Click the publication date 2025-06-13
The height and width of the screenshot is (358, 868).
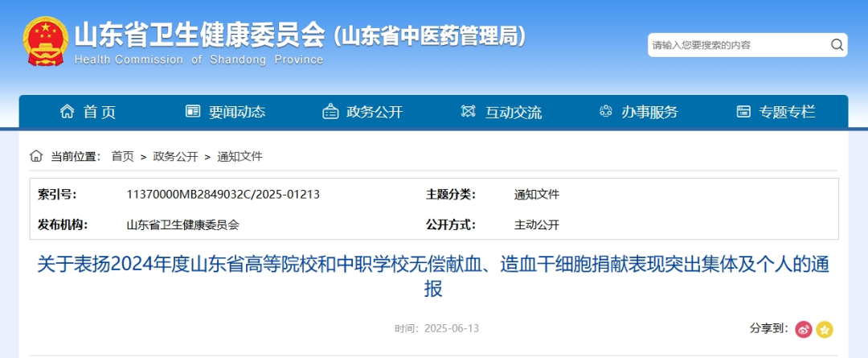click(x=452, y=328)
